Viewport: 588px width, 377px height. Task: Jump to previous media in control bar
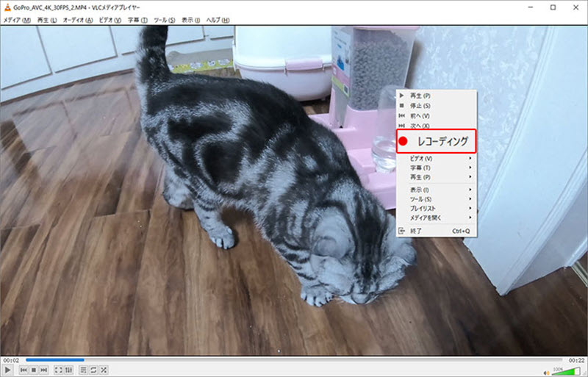[x=24, y=370]
